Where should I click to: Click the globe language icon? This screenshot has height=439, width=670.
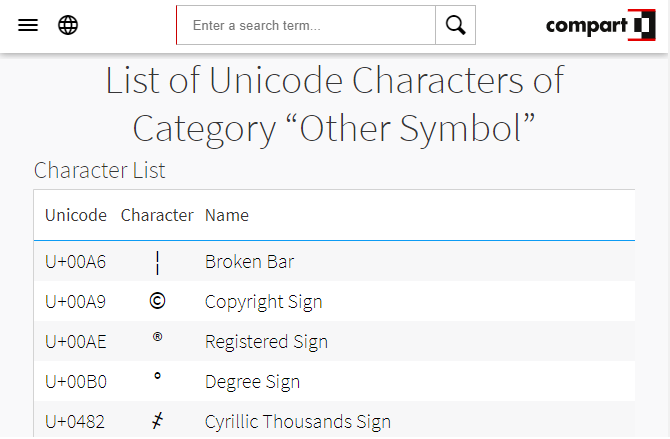(68, 25)
